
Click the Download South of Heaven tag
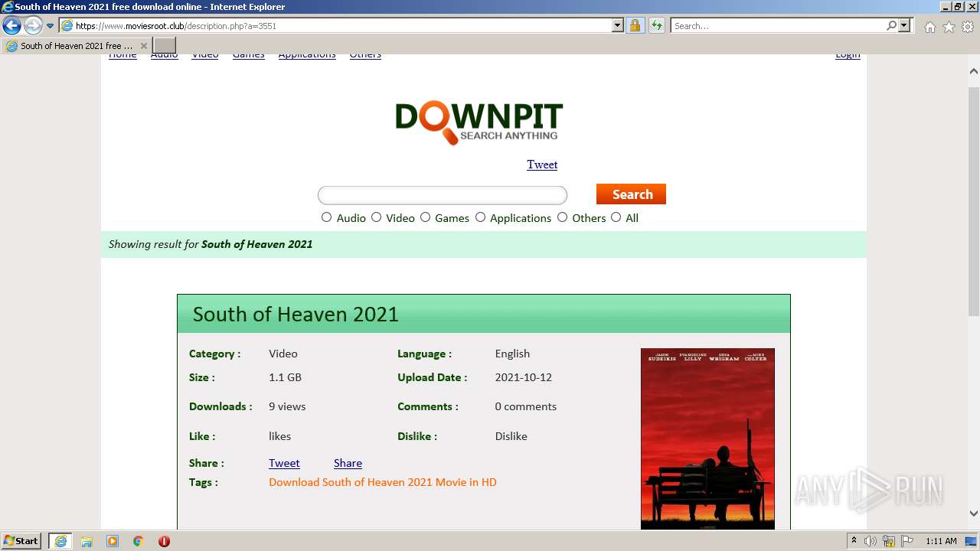coord(383,482)
